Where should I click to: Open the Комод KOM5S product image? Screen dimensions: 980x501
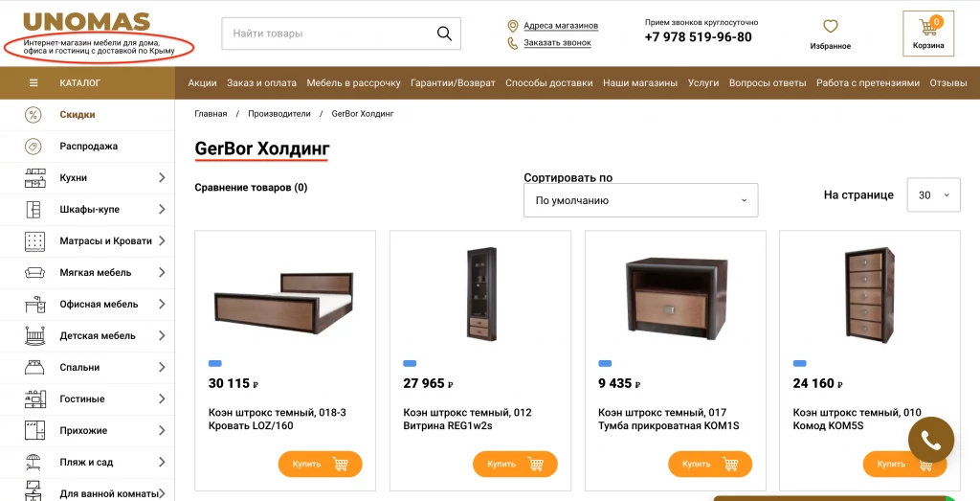tap(869, 293)
